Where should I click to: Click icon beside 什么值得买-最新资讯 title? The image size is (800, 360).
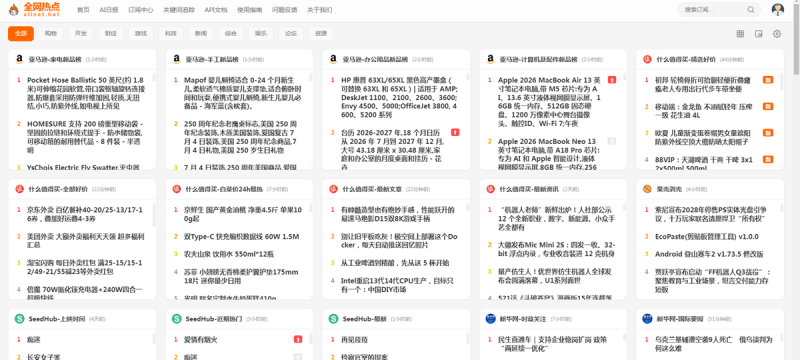490,189
